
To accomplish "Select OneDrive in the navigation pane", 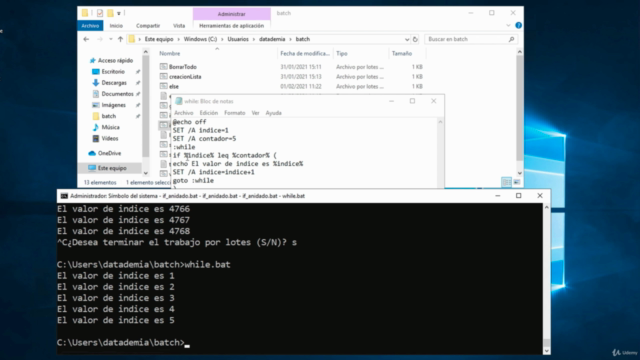I will [x=109, y=153].
